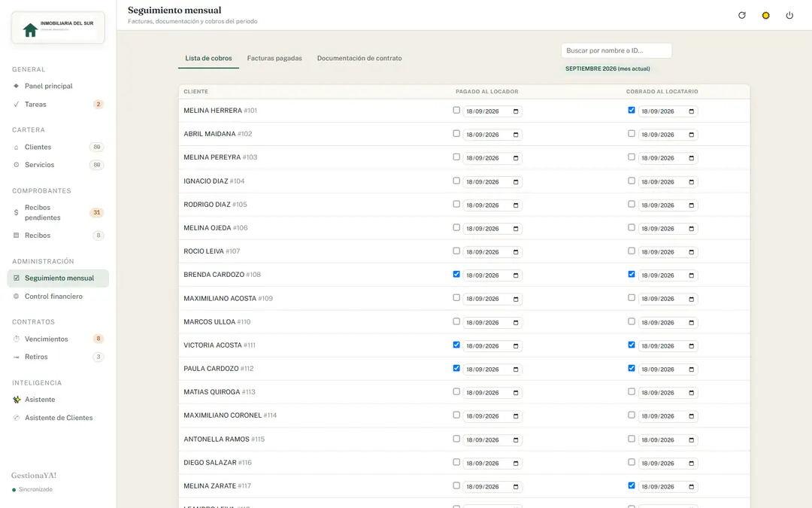This screenshot has height=508, width=812.
Task: Uncheck Cobrado al locatario for Melina Herrera
Action: [x=632, y=110]
